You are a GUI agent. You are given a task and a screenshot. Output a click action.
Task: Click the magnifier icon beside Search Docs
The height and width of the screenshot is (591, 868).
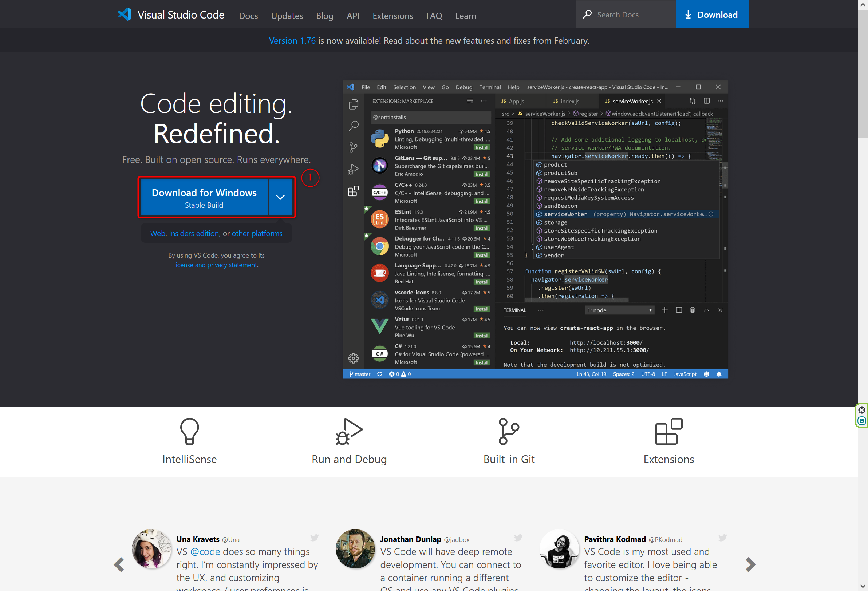587,15
